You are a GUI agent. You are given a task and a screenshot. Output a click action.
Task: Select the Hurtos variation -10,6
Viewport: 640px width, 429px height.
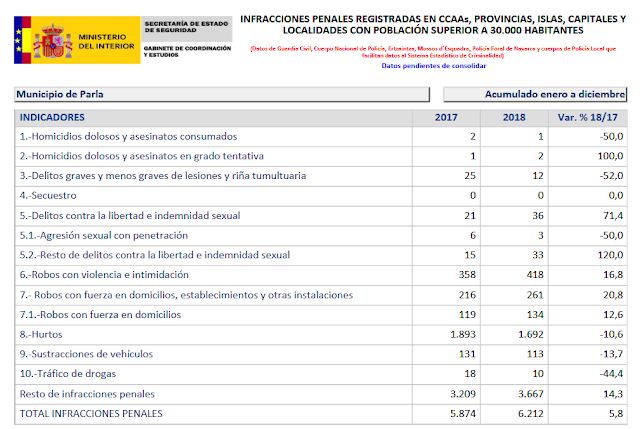(611, 335)
